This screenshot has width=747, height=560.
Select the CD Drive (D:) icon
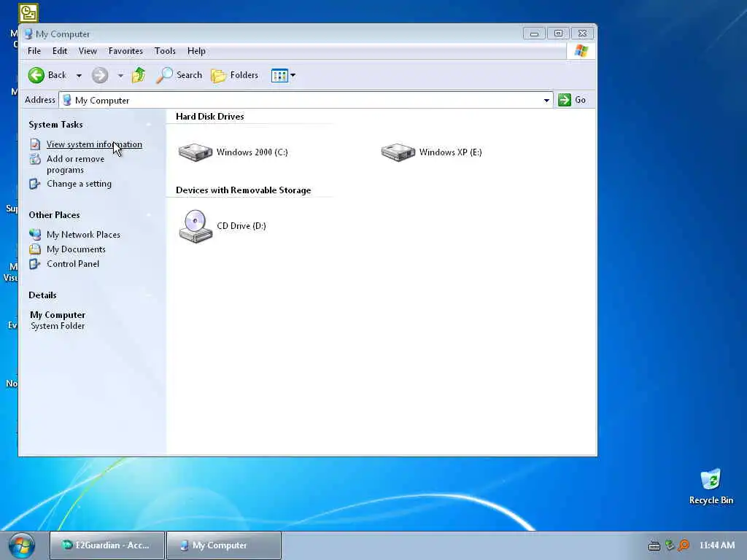pos(196,226)
